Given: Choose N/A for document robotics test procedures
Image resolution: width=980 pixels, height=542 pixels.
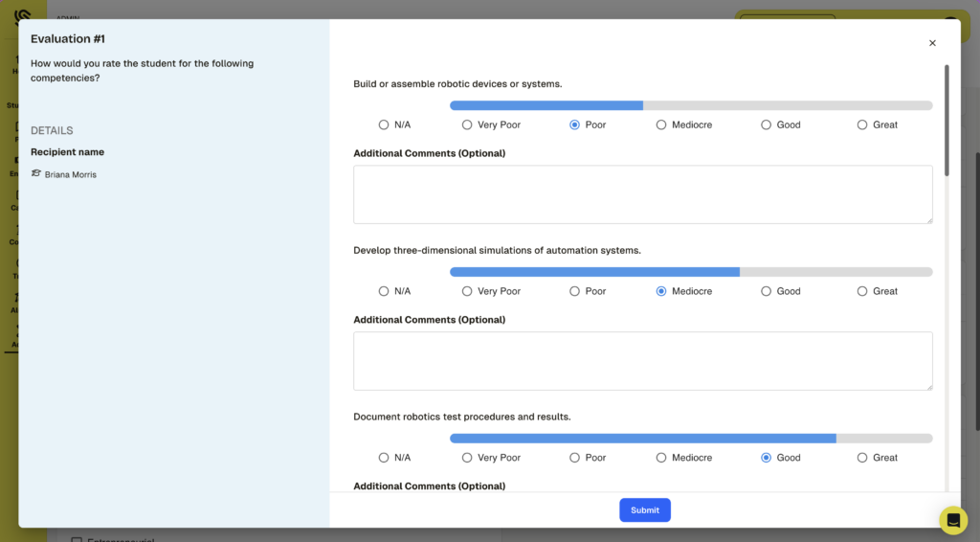Looking at the screenshot, I should tap(384, 458).
